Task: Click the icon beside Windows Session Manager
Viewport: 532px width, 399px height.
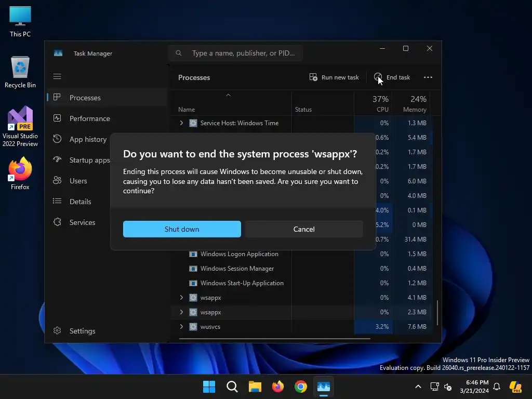Action: pos(193,269)
